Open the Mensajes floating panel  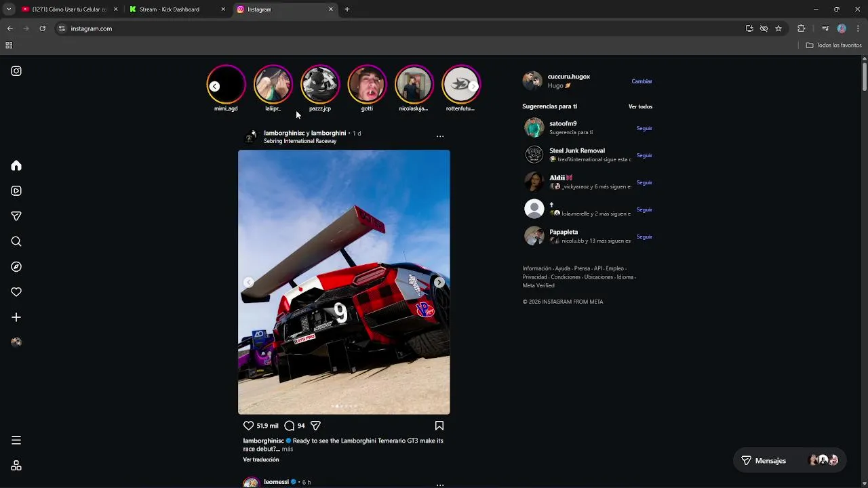[x=789, y=460]
